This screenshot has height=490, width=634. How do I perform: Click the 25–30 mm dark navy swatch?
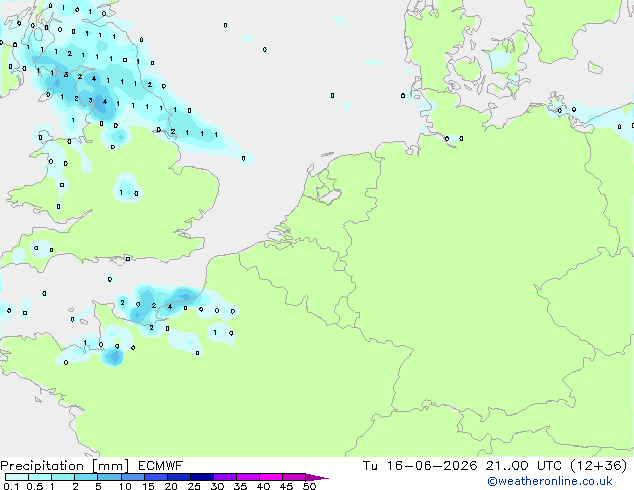coord(202,477)
